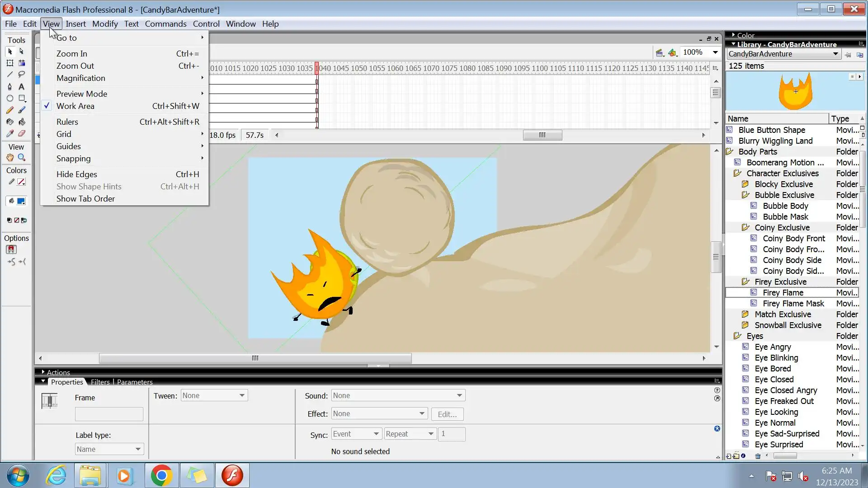Click Hide Edges menu entry
868x488 pixels.
pos(77,174)
